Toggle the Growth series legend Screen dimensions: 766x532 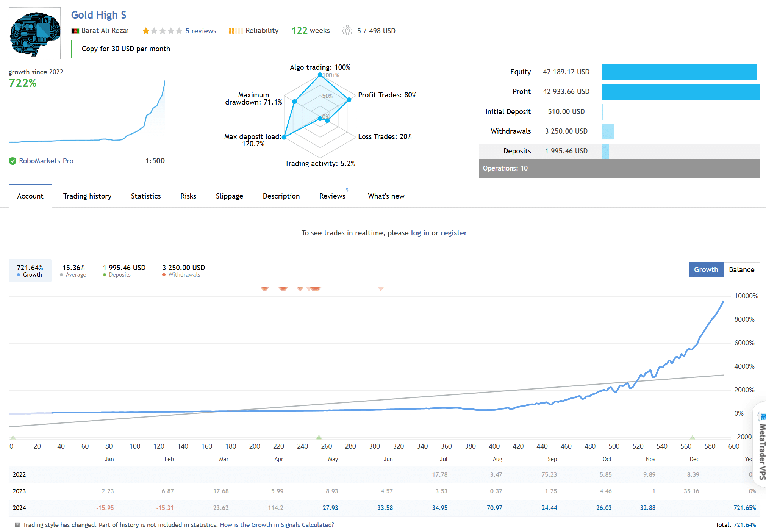(30, 271)
